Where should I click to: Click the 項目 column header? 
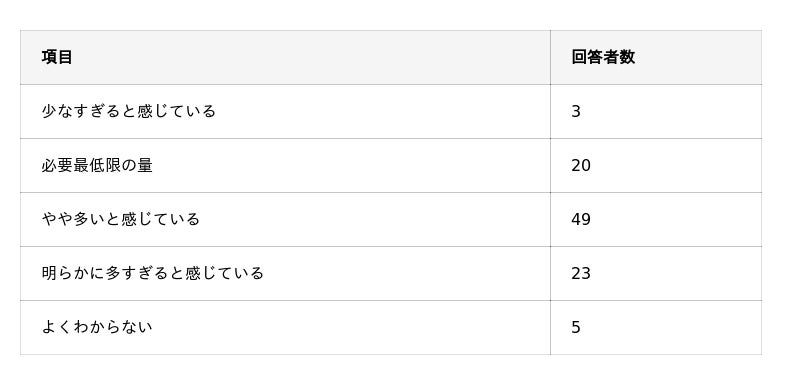tap(285, 57)
